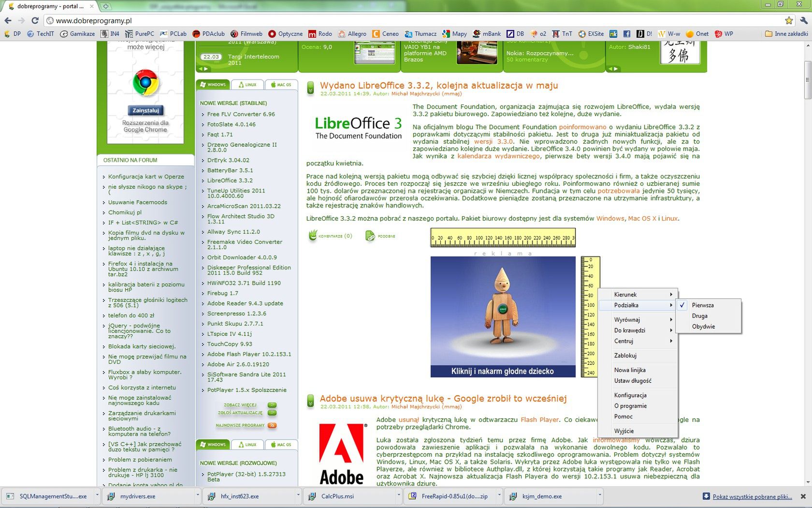Open the Mapy bookmark
The height and width of the screenshot is (508, 812).
point(454,34)
